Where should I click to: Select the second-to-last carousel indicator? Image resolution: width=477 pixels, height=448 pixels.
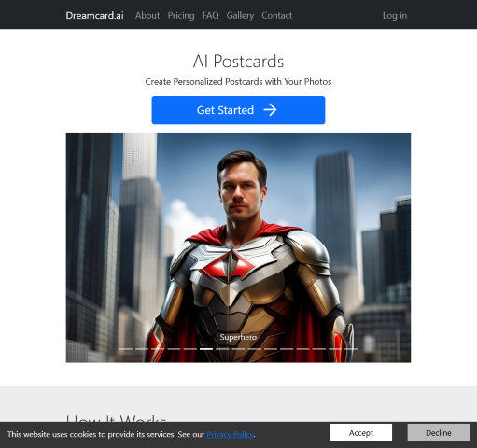[x=335, y=349]
